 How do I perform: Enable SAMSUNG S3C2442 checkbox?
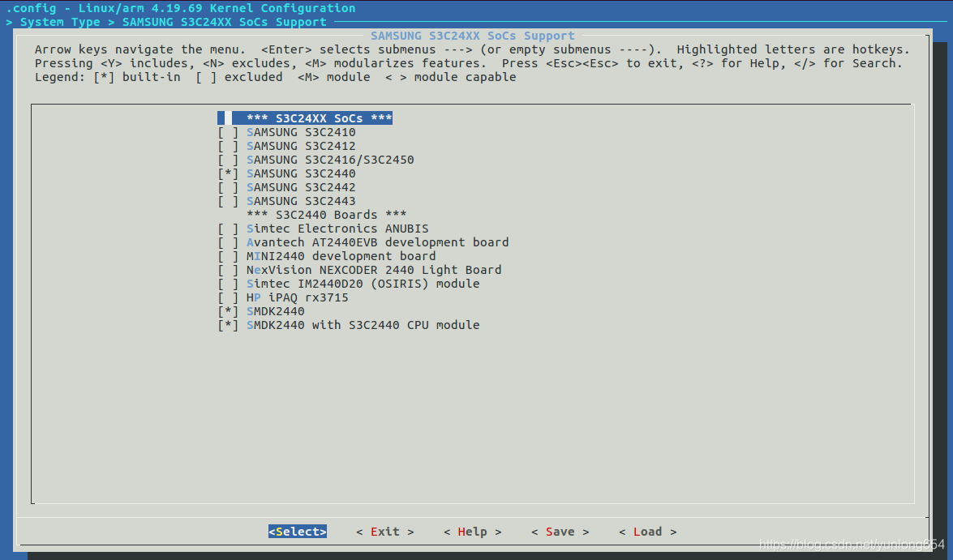(228, 188)
